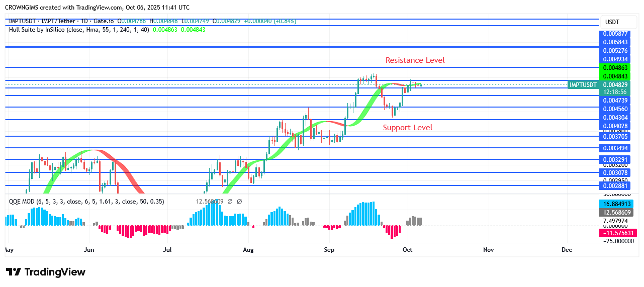
Task: Click the 0.003705 price label
Action: pos(615,136)
